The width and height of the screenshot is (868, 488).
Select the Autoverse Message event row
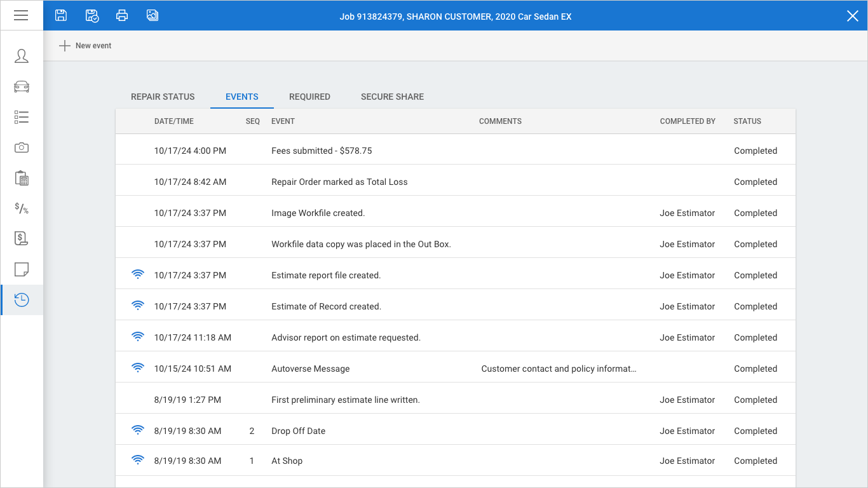click(310, 369)
